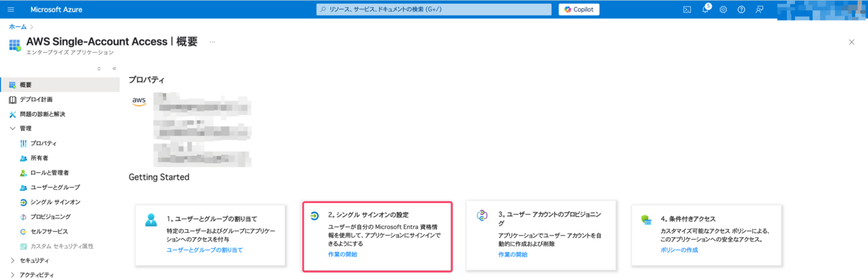Viewport: 868px width, 279px height.
Task: Open the ellipsis more options beside title
Action: (212, 42)
